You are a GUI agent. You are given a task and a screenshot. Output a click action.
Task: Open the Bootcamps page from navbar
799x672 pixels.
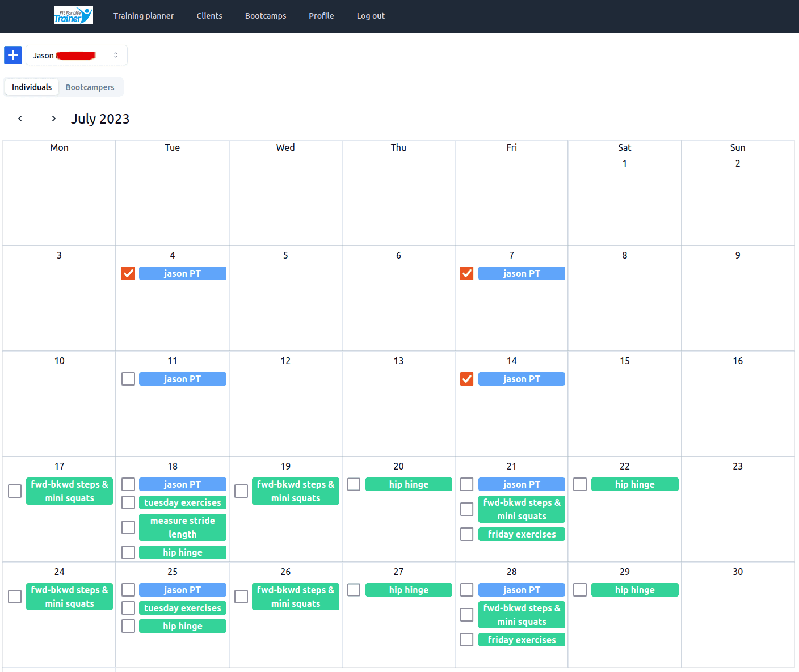(266, 16)
